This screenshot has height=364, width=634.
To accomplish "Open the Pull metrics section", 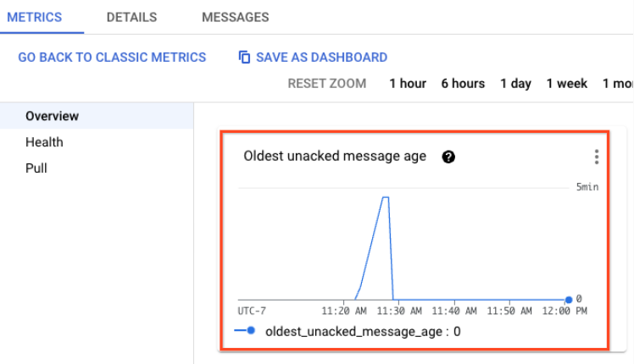I will point(36,168).
